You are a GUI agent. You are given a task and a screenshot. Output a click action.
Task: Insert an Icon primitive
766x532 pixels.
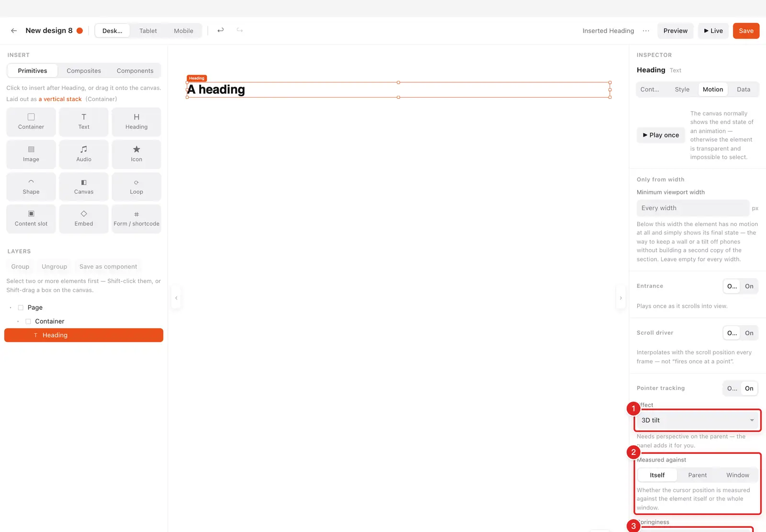coord(136,154)
